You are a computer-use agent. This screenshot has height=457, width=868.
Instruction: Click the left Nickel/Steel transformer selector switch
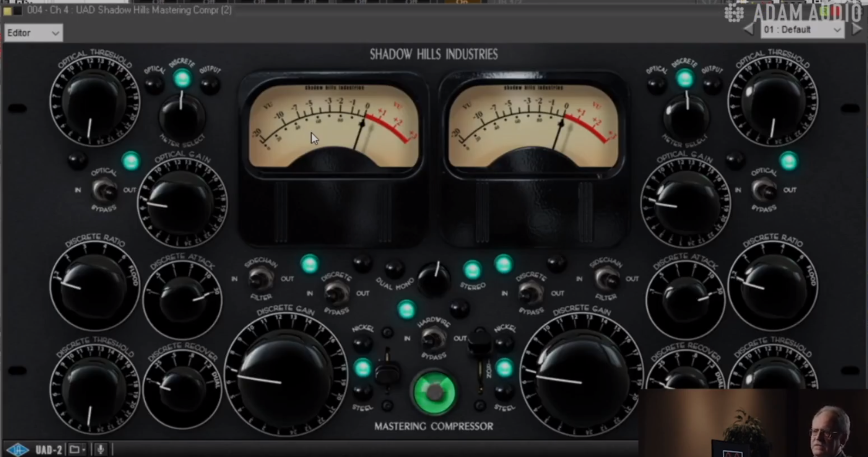387,370
